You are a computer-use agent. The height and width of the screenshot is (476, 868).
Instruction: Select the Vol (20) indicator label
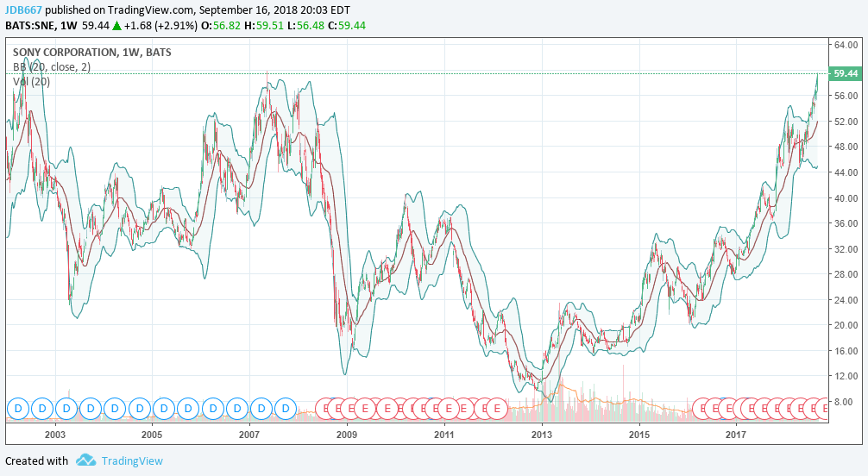pos(31,82)
